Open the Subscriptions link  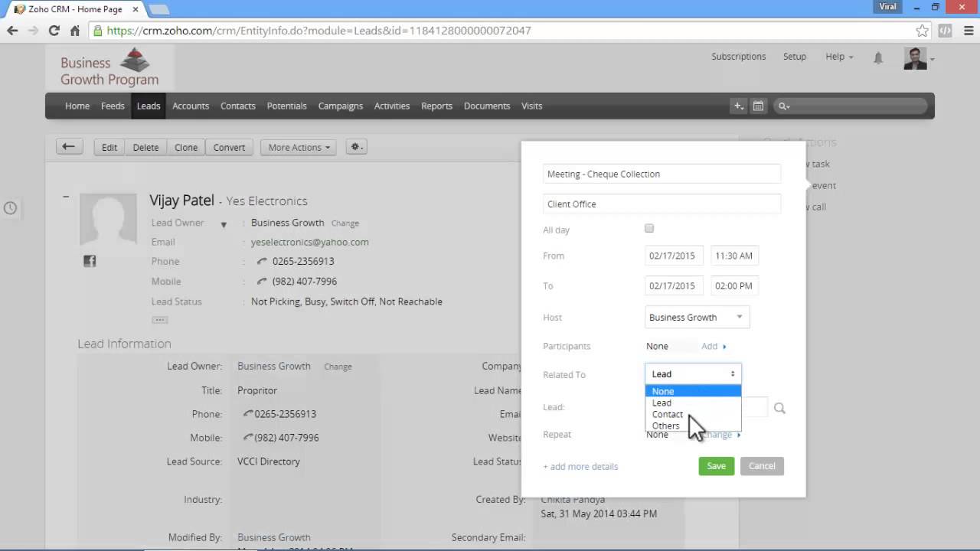pyautogui.click(x=739, y=57)
